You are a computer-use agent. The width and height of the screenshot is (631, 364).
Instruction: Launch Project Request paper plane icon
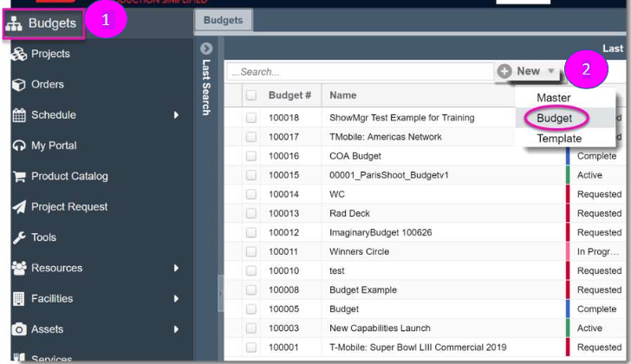[19, 207]
